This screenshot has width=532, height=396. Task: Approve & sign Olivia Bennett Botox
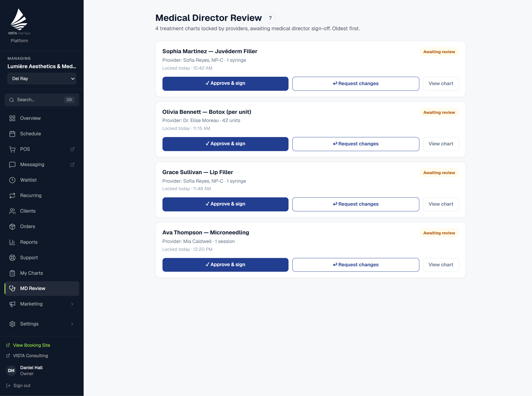tap(225, 144)
